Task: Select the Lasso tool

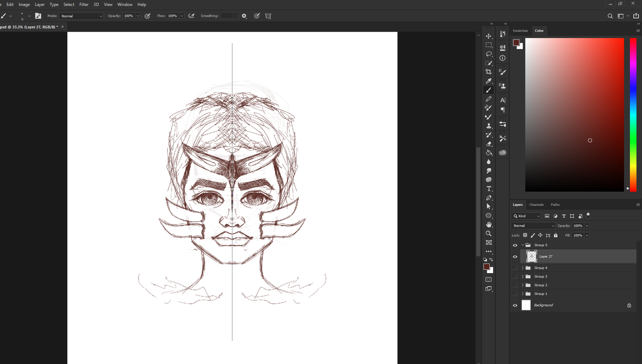Action: [489, 54]
